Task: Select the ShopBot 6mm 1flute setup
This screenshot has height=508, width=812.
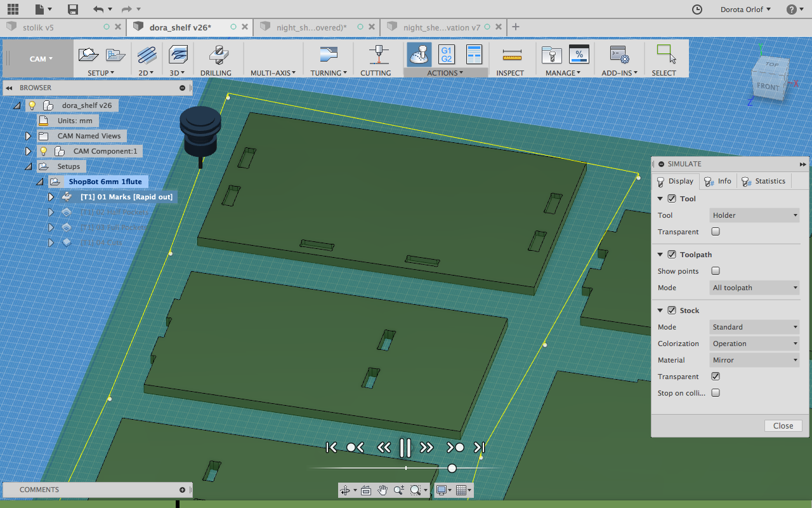Action: pyautogui.click(x=105, y=182)
